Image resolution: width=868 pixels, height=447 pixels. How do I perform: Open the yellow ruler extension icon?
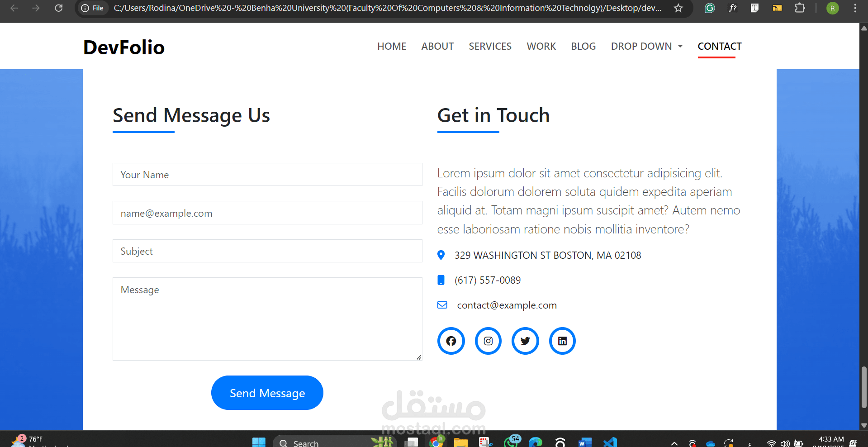click(777, 8)
